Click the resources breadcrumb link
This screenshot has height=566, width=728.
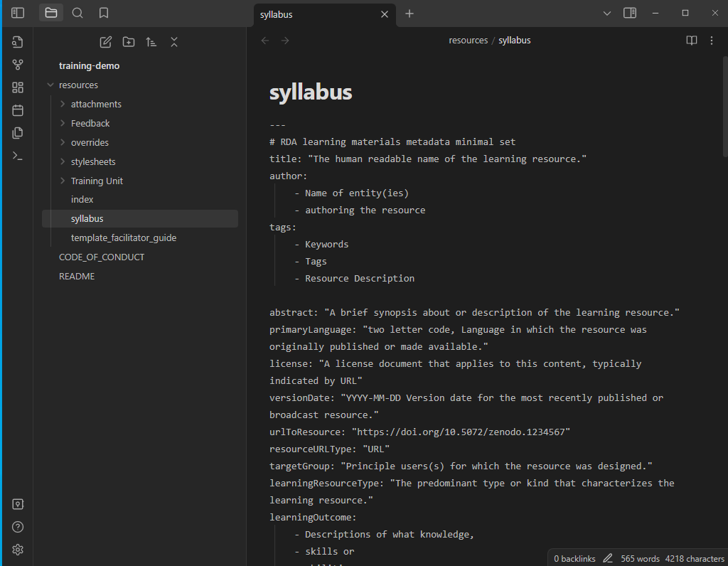(468, 41)
